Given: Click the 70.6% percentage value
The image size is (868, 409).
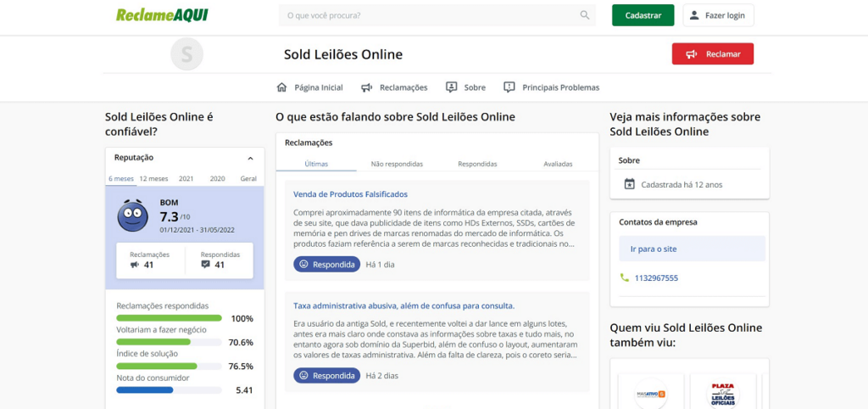Looking at the screenshot, I should click(x=241, y=343).
